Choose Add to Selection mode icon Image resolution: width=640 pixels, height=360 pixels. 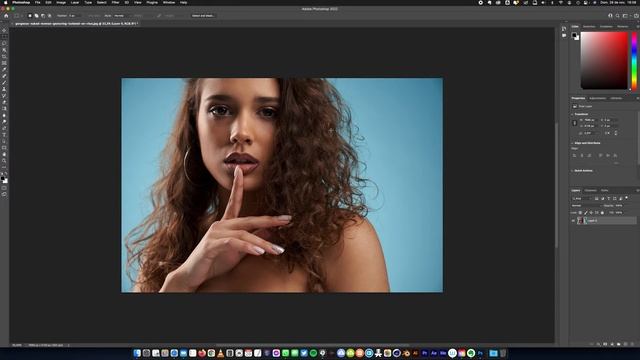coord(36,16)
